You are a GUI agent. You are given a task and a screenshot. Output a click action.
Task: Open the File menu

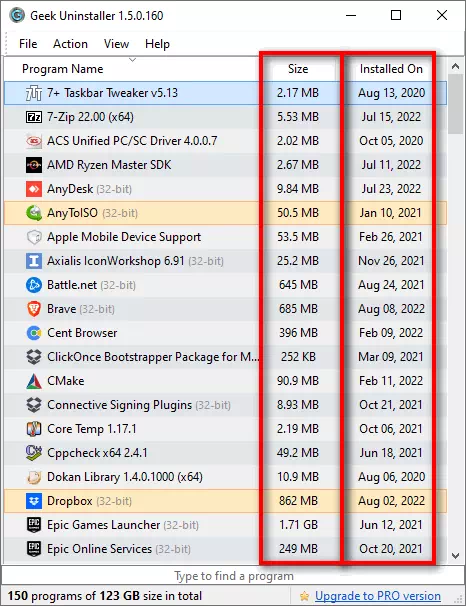28,44
